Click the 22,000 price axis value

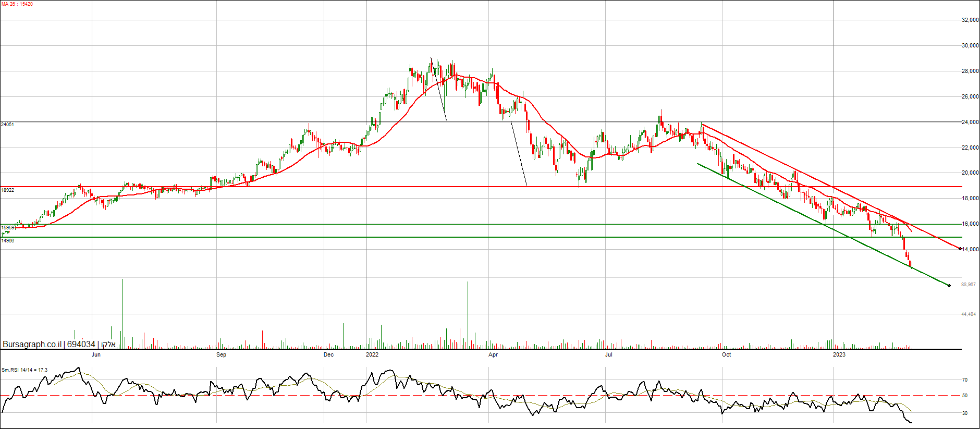tap(970, 148)
